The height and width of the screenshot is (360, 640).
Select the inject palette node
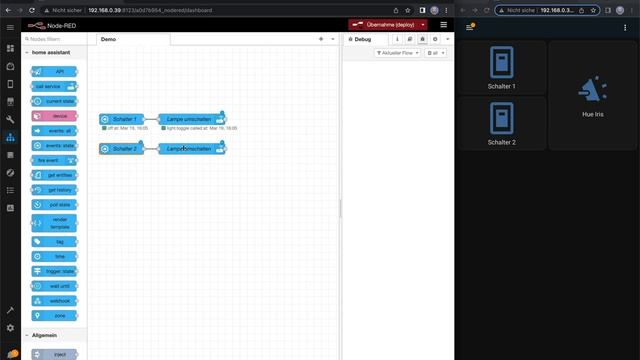(x=54, y=354)
